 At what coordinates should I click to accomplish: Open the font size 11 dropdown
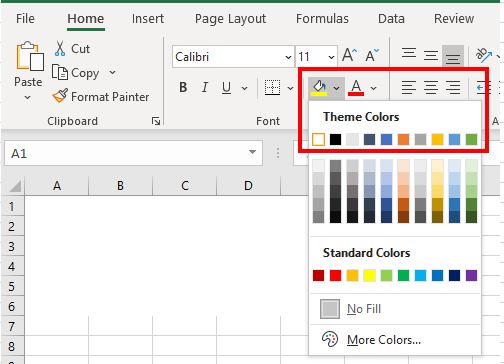pos(331,57)
